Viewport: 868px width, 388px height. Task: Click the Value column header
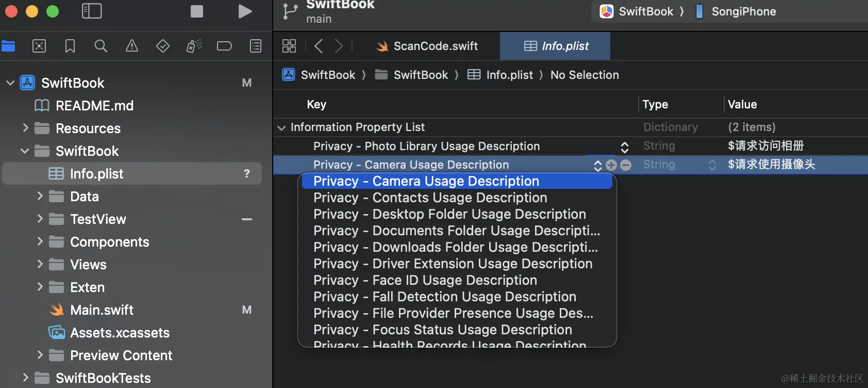pos(742,104)
